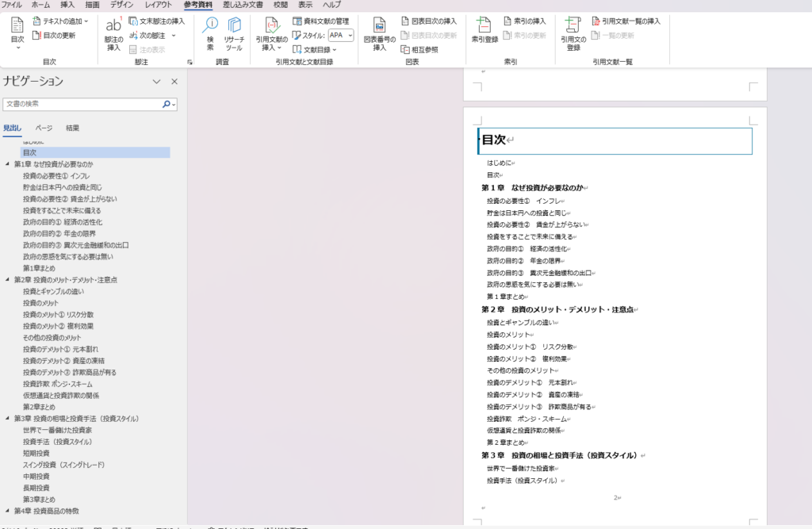Open the ページ tab in navigation pane

coord(44,128)
